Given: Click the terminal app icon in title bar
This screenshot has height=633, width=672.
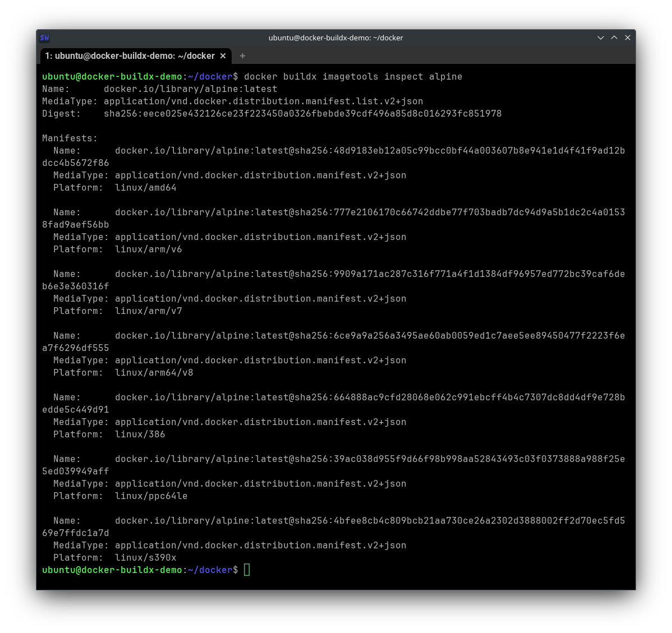Looking at the screenshot, I should click(x=44, y=38).
